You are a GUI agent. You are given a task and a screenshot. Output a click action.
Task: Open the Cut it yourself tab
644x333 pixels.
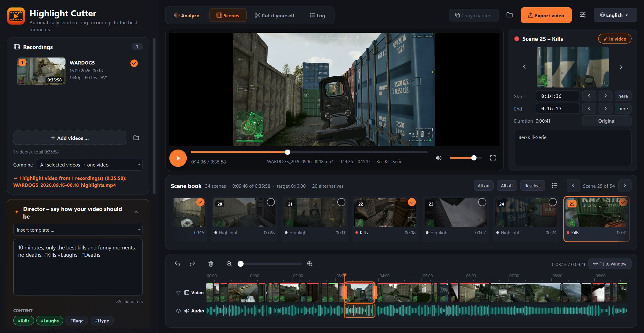click(275, 15)
